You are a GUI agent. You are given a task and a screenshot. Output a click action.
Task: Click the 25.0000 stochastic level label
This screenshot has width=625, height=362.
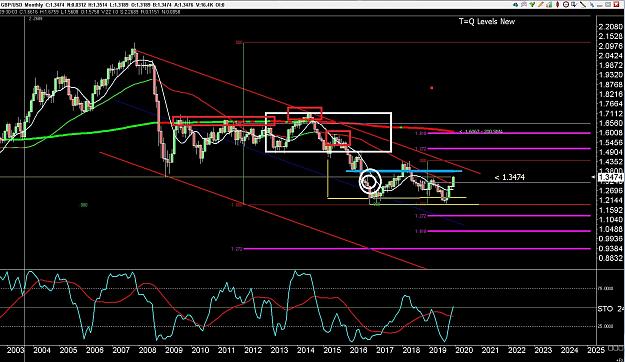[605, 326]
